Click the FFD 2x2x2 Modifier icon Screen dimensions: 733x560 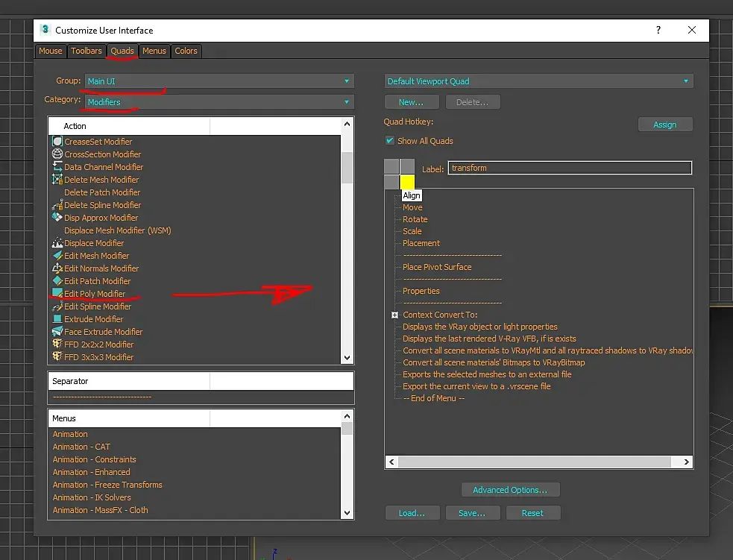pos(57,344)
